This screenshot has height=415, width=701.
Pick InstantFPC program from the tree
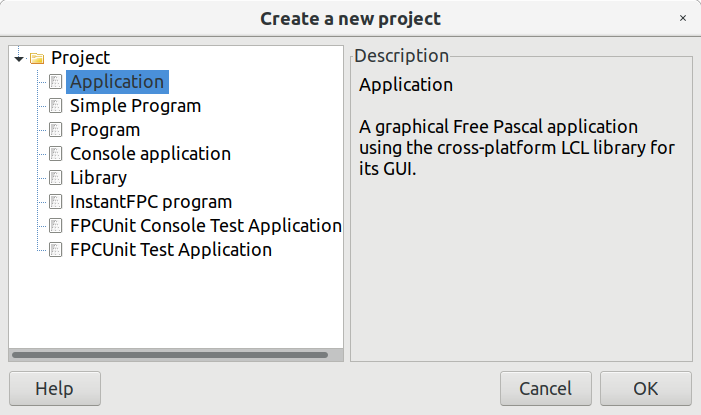click(150, 202)
